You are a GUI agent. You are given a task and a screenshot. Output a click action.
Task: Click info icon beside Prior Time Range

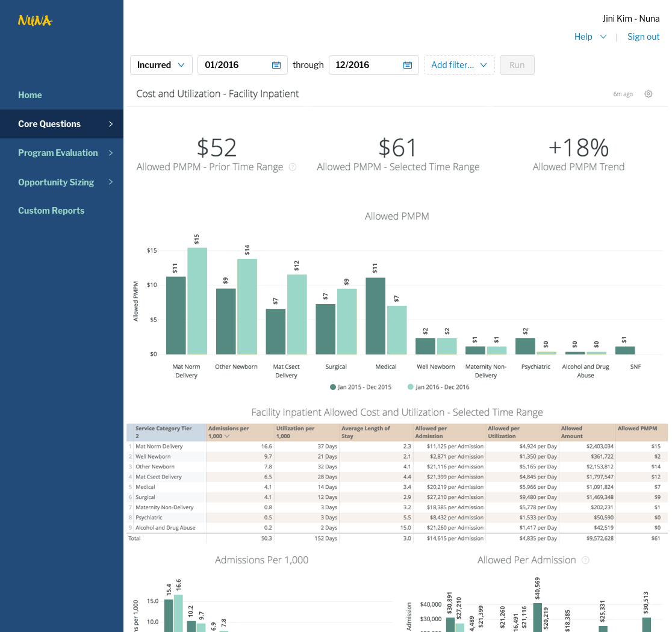[x=293, y=167]
